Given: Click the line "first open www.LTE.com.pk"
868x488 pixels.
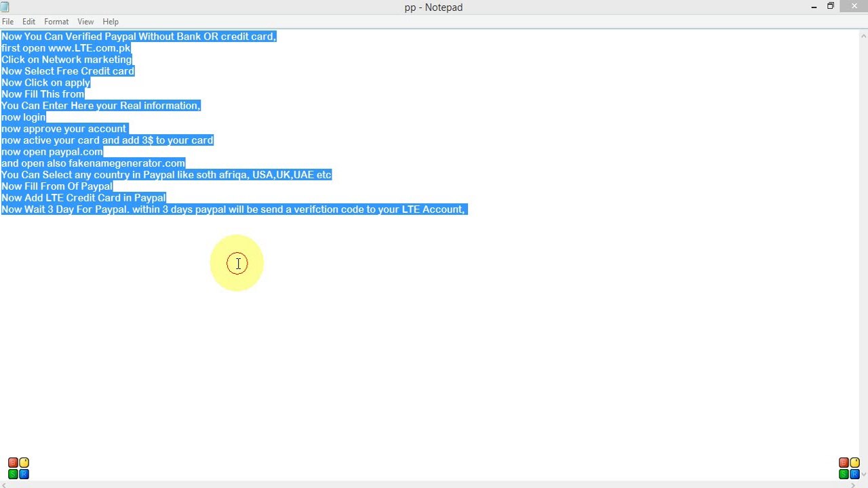Looking at the screenshot, I should (x=66, y=48).
